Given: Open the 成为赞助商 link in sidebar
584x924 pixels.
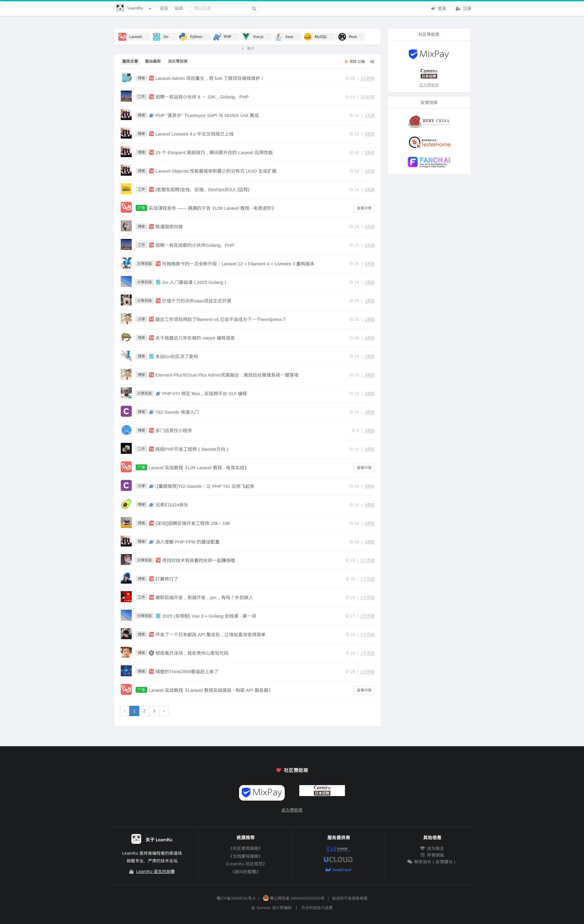Looking at the screenshot, I should pos(429,85).
